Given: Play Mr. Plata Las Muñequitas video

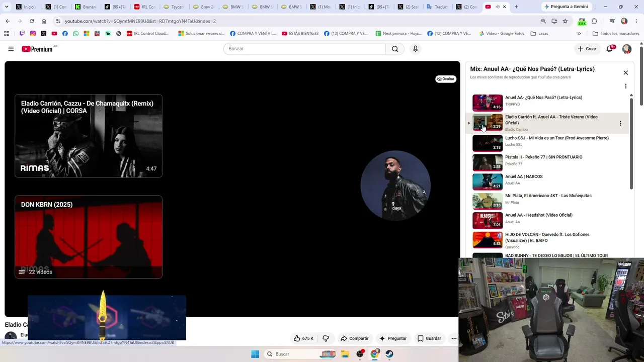Looking at the screenshot, I should [548, 201].
